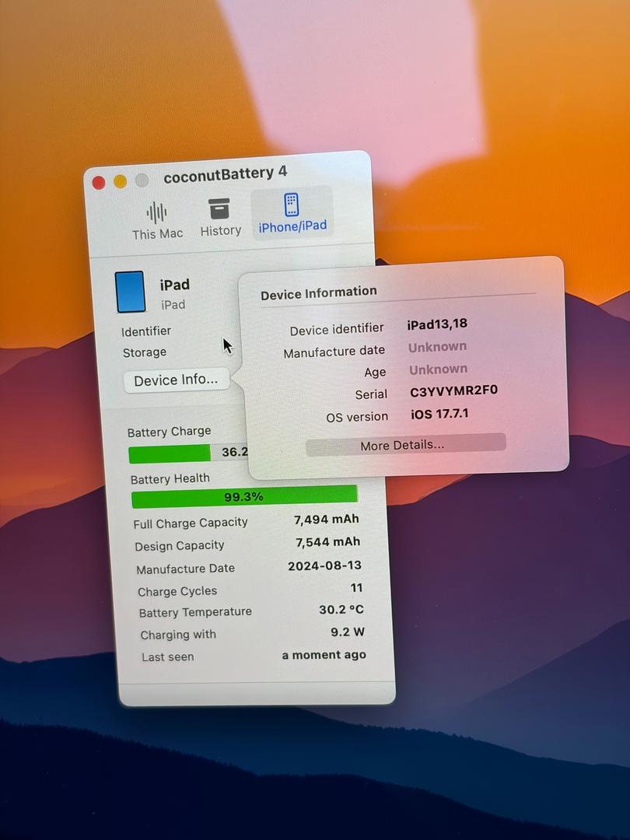The height and width of the screenshot is (840, 630).
Task: Click the 9.2 W charging value
Action: 347,632
